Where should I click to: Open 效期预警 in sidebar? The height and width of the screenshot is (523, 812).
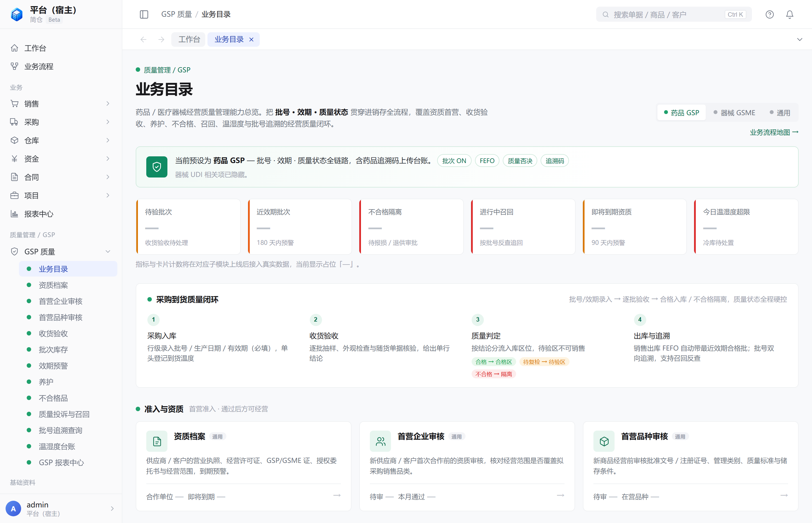(68, 366)
